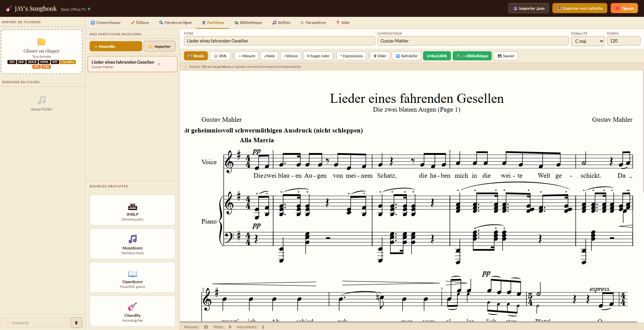The image size is (644, 330).
Task: Remove Lieder eines fahrenden Gesellen from list
Action: click(159, 64)
